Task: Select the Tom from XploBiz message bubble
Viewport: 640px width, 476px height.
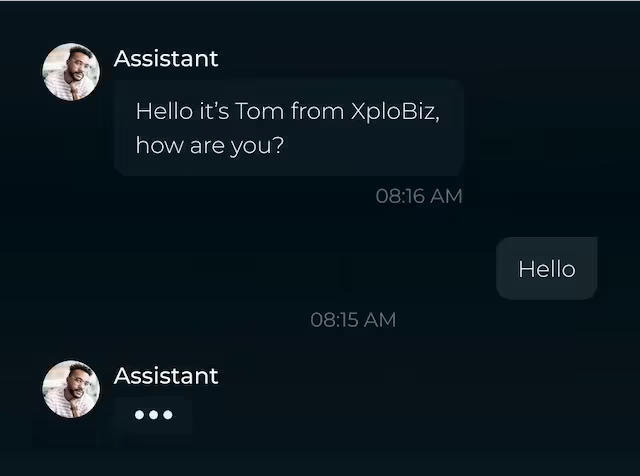Action: (288, 128)
